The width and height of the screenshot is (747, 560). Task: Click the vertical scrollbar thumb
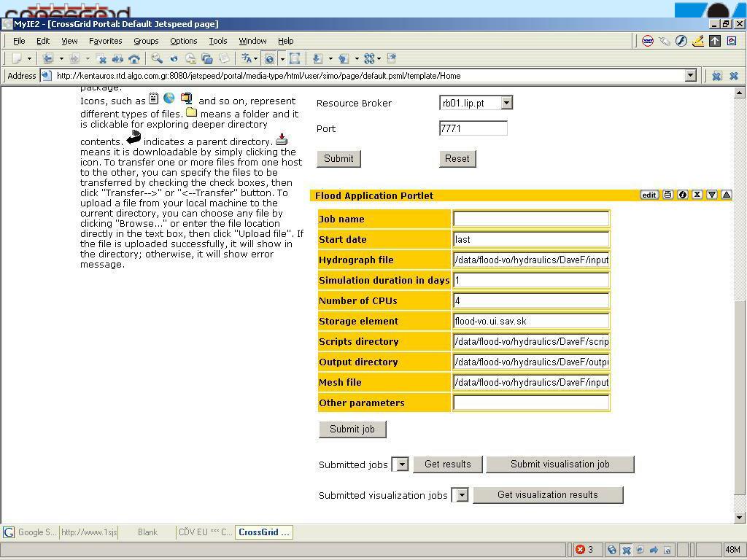[x=740, y=397]
